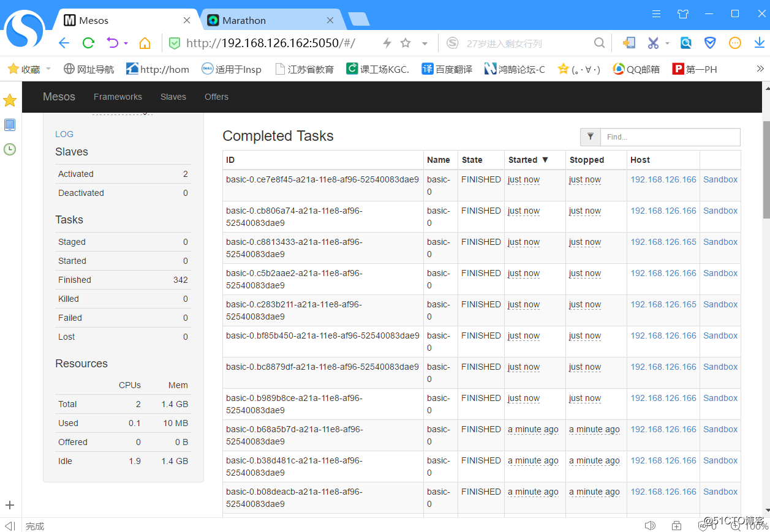Screen dimensions: 770x532
Task: Close the Mesos browser tab
Action: coord(187,20)
